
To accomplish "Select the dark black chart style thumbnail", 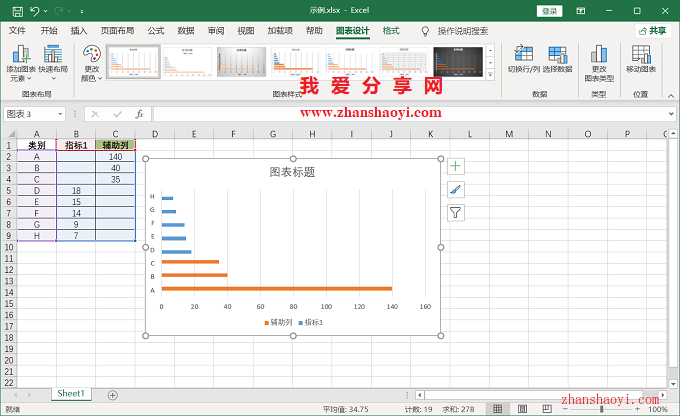I will pos(458,62).
